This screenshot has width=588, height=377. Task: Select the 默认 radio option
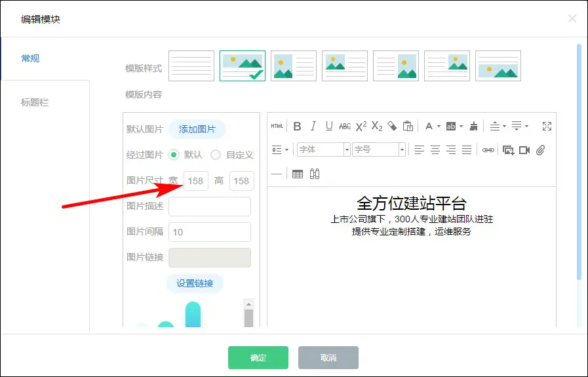pyautogui.click(x=174, y=155)
